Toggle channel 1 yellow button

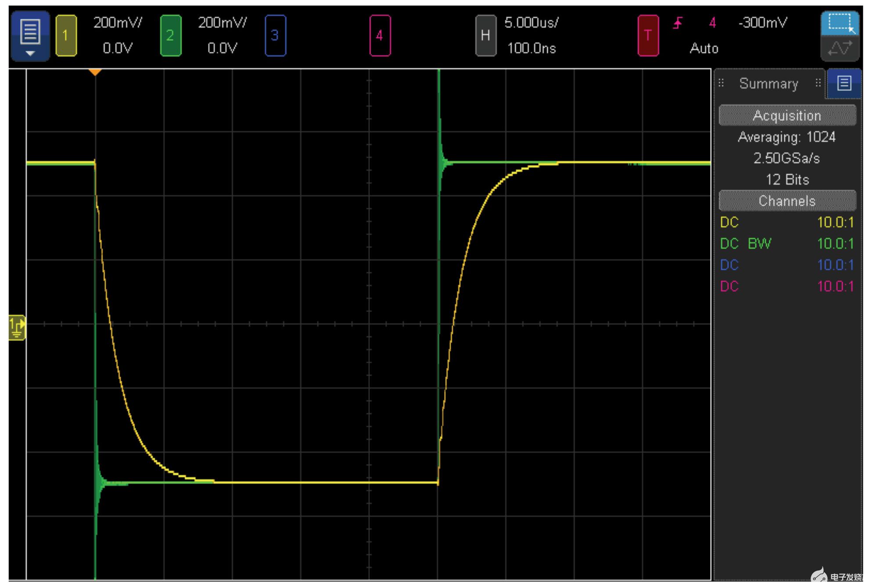pos(66,36)
